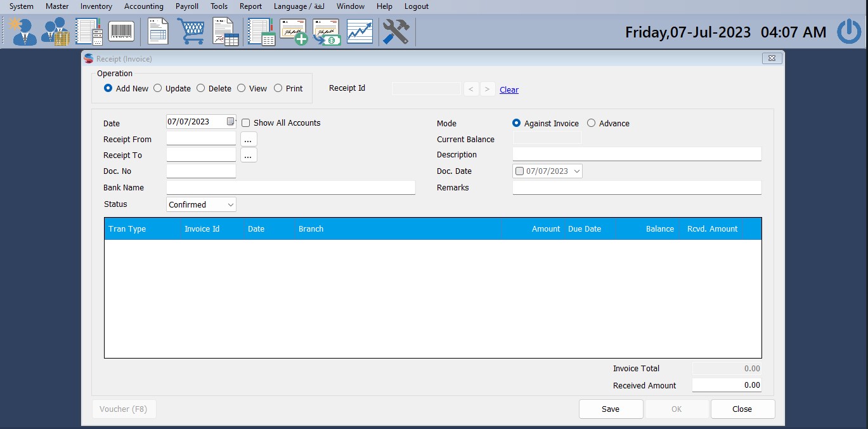Click the people with boxes supplier icon
This screenshot has height=429, width=868.
click(x=56, y=32)
